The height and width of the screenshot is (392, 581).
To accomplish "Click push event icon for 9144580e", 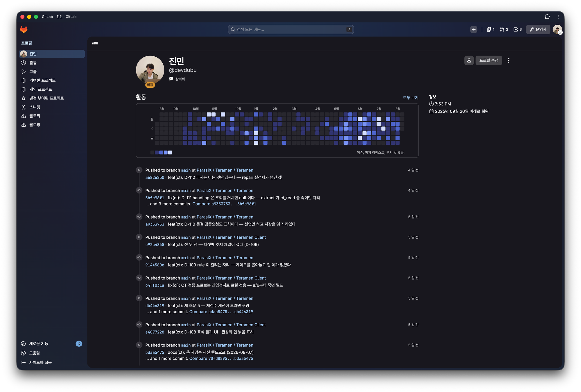I will point(139,257).
